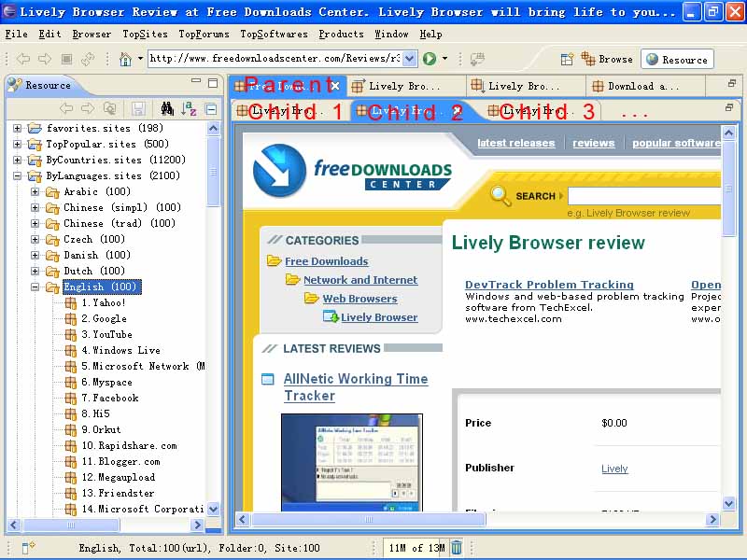This screenshot has width=747, height=560.
Task: Stop page loading with the square stop icon
Action: tap(66, 59)
